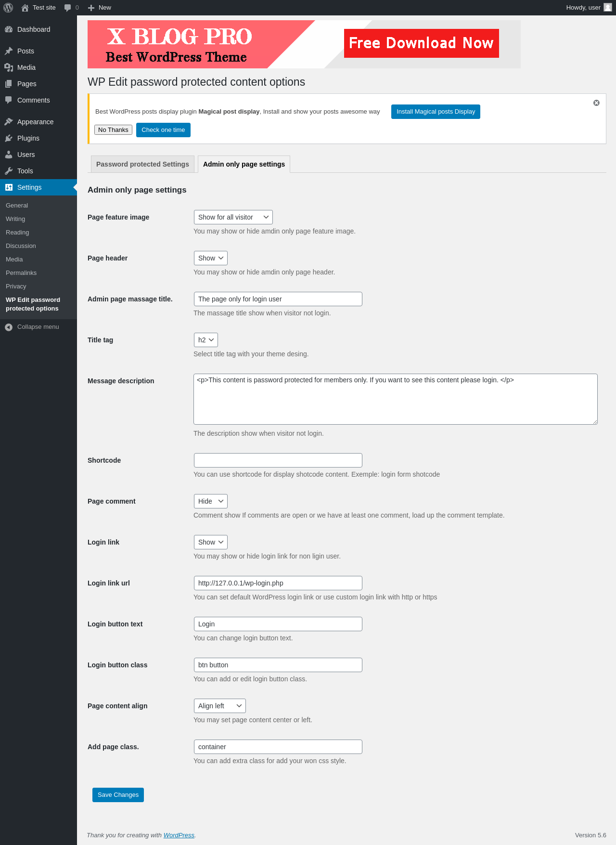Click the Test site name text
The width and height of the screenshot is (616, 845).
tap(44, 8)
